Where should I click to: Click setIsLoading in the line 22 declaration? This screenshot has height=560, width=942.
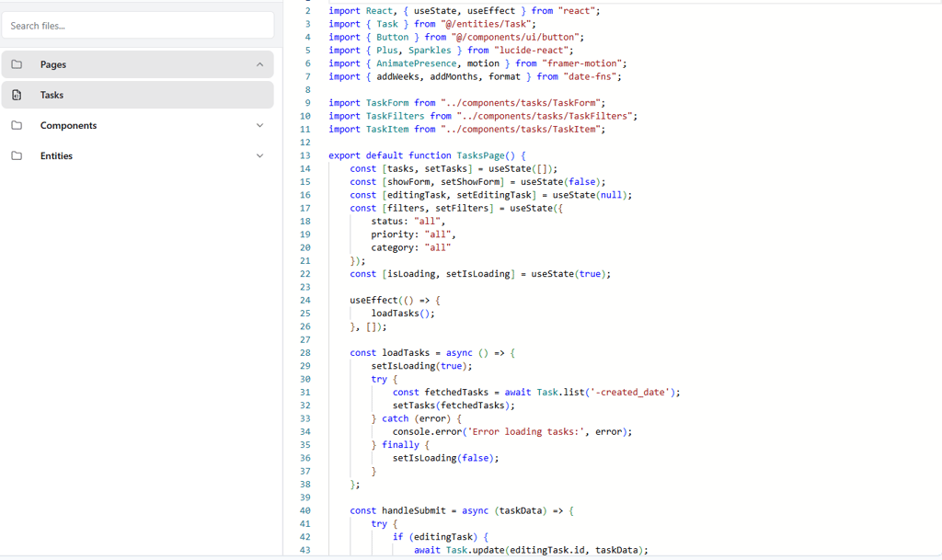(x=477, y=274)
